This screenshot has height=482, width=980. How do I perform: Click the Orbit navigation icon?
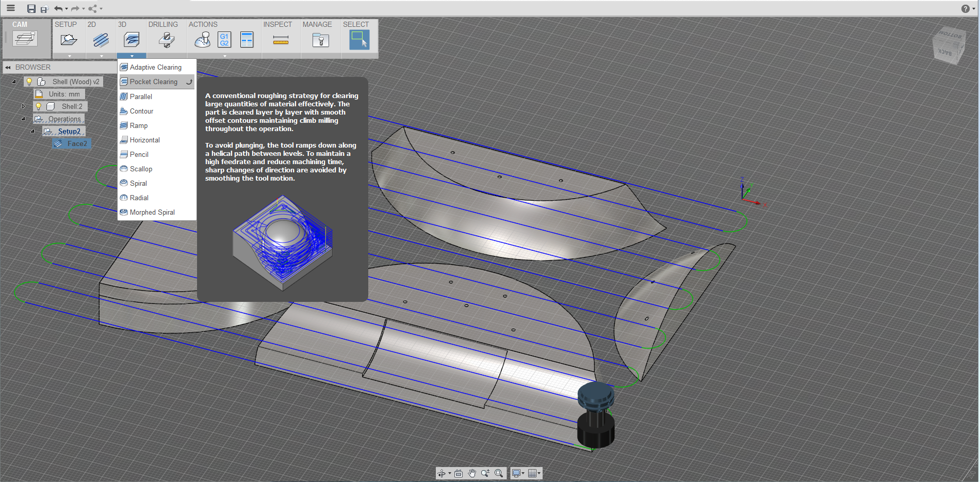pyautogui.click(x=442, y=473)
